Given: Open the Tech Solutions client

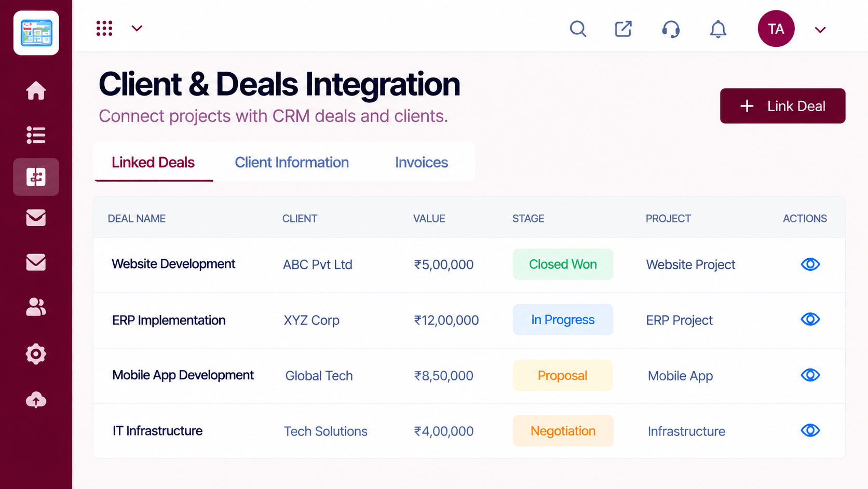Looking at the screenshot, I should [325, 431].
